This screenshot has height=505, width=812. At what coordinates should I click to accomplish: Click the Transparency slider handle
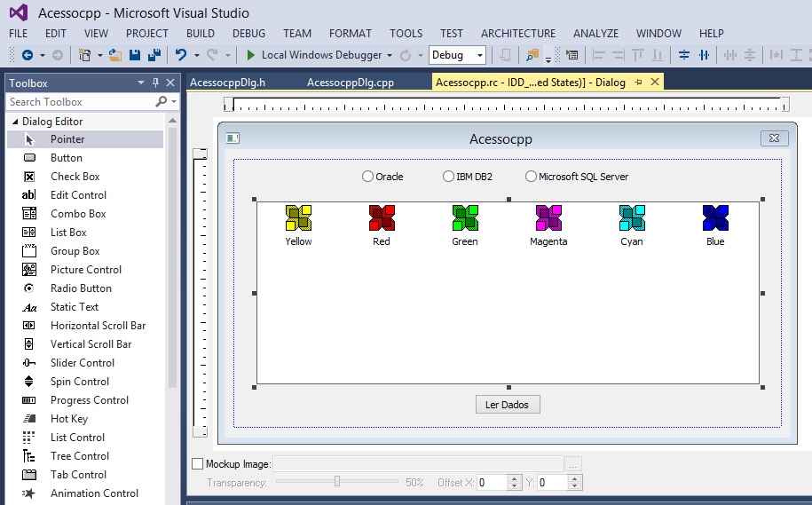337,482
